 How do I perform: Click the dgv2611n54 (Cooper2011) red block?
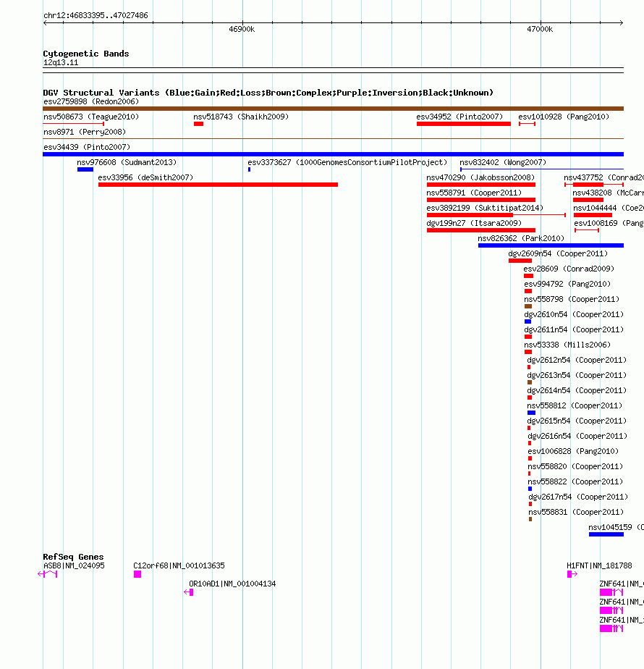[528, 337]
